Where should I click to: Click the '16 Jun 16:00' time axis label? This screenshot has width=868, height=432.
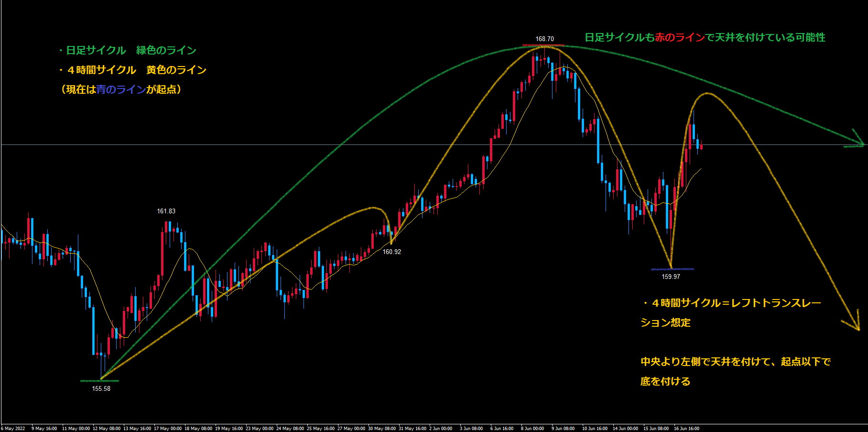(686, 429)
